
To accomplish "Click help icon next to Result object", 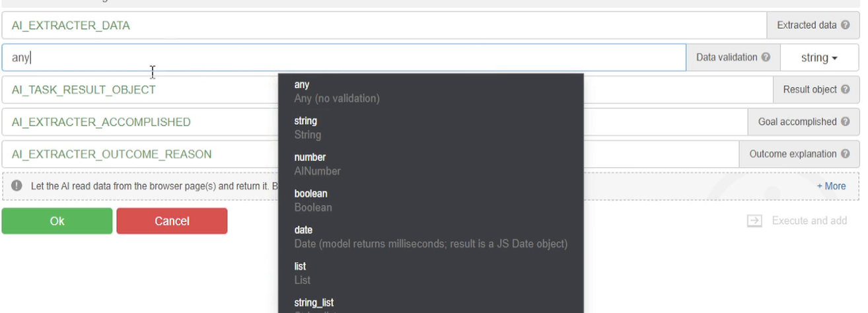I will pos(845,89).
